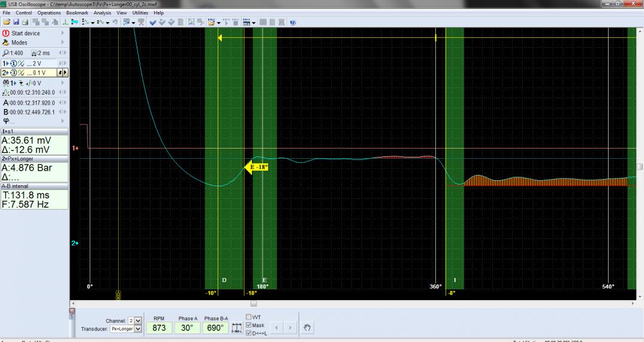Enable the VVT checkbox
Screen dimensions: 644x342
(x=249, y=317)
